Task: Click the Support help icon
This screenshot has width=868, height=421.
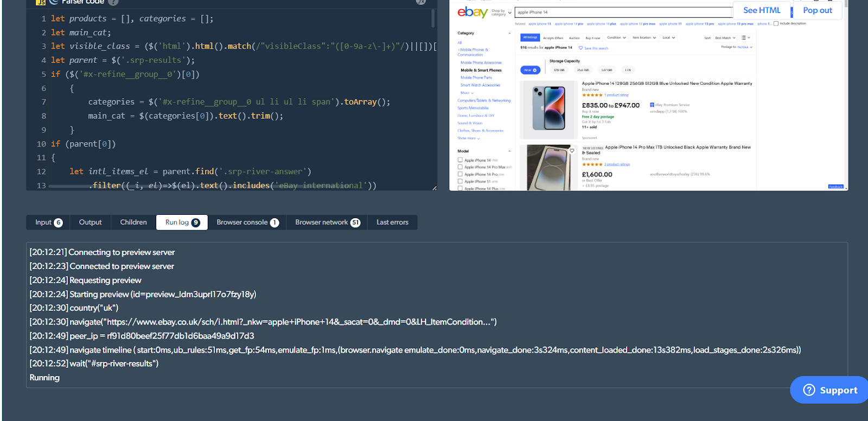Action: pyautogui.click(x=809, y=390)
